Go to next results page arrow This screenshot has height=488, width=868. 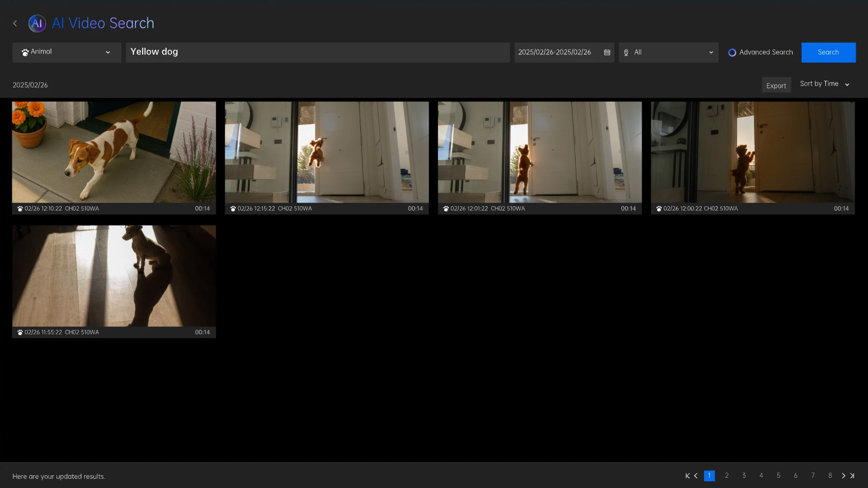[x=843, y=476]
